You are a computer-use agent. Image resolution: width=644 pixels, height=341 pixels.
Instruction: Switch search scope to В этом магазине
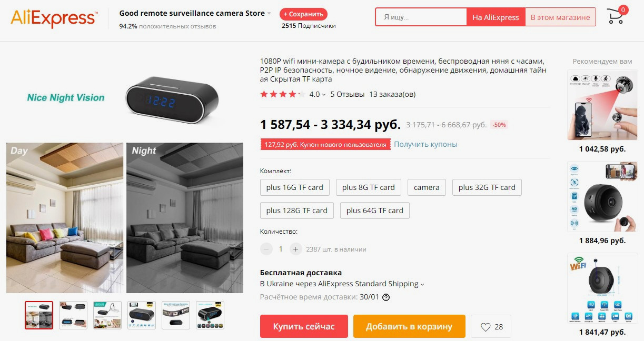560,17
